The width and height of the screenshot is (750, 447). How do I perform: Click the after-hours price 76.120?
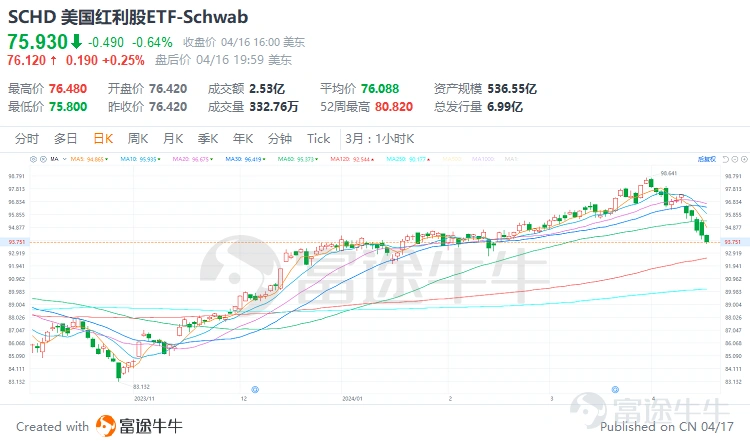[26, 60]
